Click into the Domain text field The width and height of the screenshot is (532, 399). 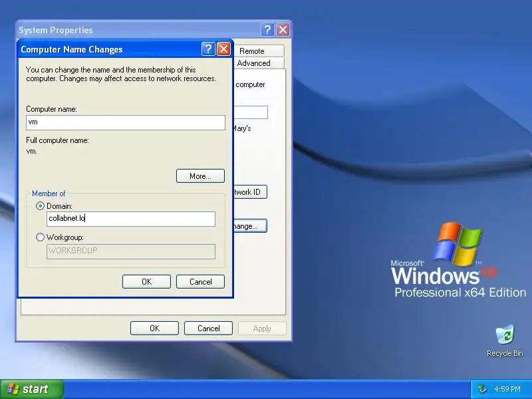coord(131,219)
